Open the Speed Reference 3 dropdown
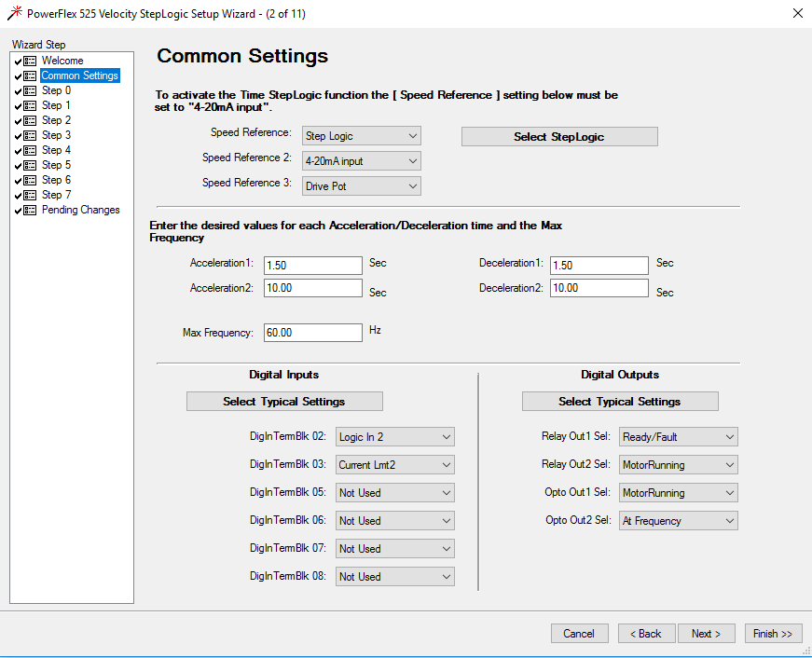This screenshot has height=658, width=812. (362, 186)
